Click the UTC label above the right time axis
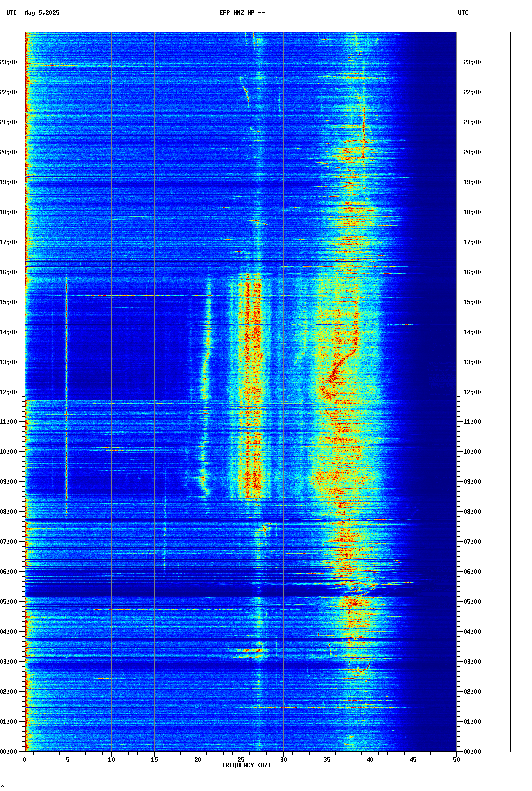 tap(463, 13)
